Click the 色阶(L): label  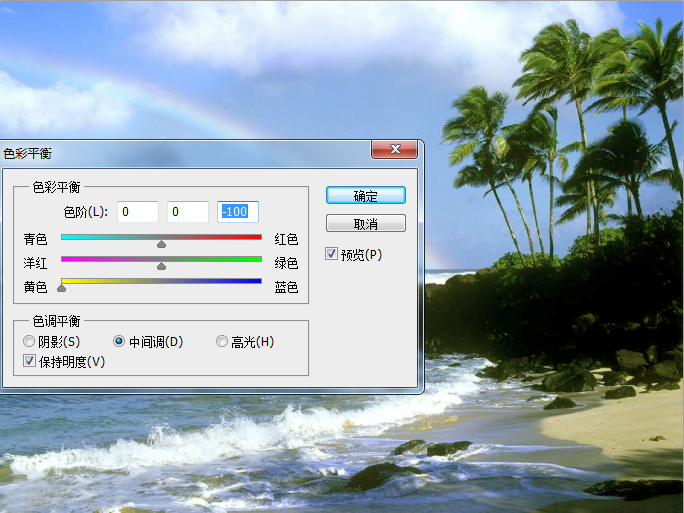click(x=86, y=212)
